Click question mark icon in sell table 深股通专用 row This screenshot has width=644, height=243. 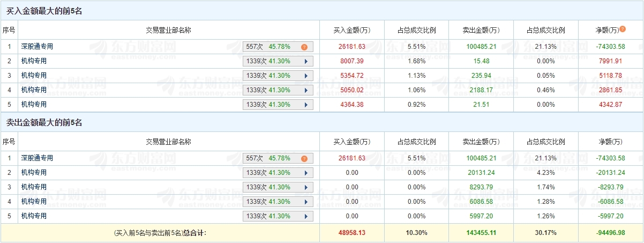pos(304,159)
